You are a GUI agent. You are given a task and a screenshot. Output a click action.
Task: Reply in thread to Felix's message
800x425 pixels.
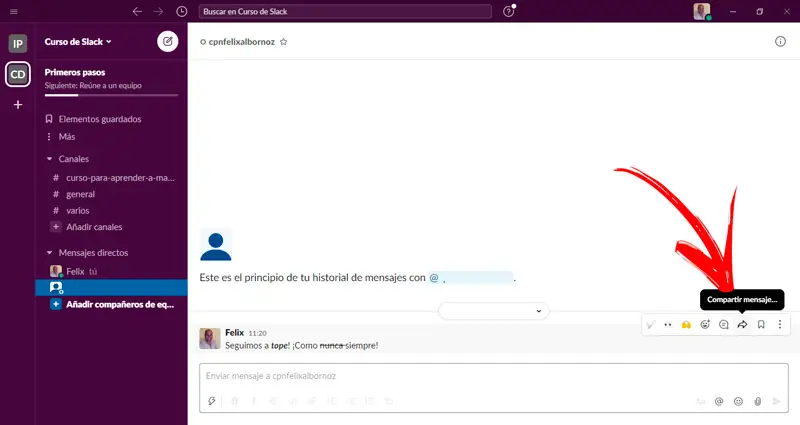[x=723, y=324]
